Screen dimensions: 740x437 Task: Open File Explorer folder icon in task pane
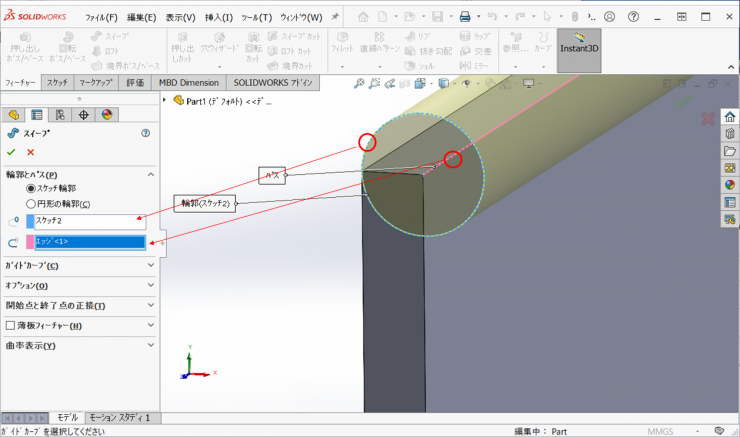[x=729, y=151]
